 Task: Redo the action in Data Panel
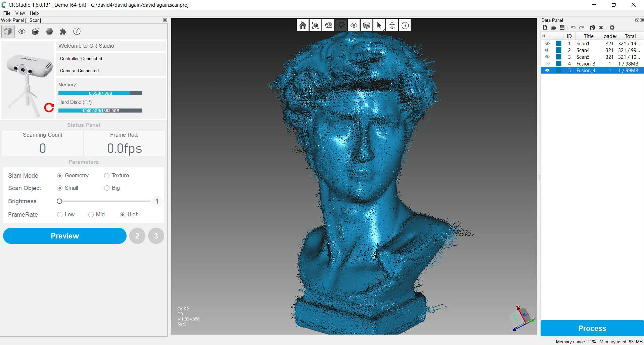coord(582,28)
